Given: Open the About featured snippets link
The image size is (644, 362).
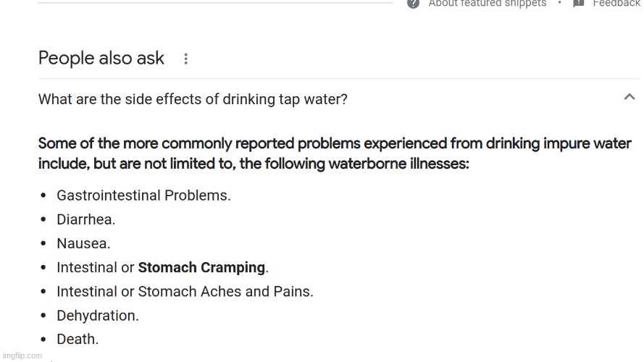Looking at the screenshot, I should (488, 4).
